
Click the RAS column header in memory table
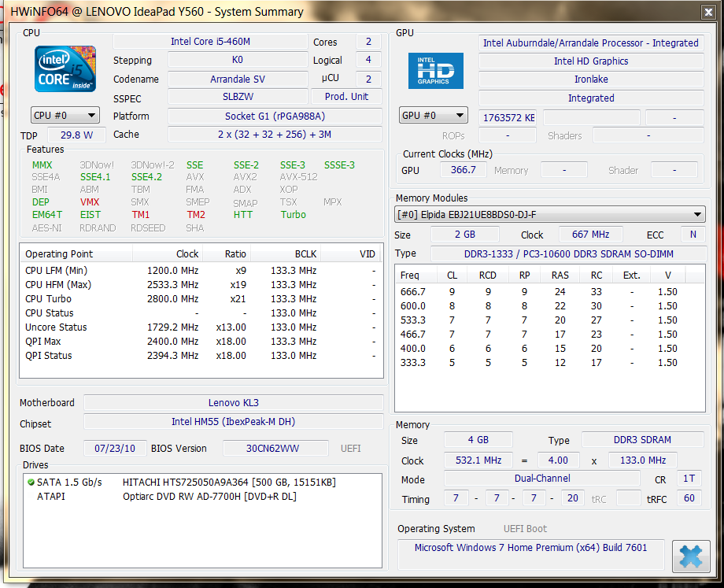(x=560, y=276)
